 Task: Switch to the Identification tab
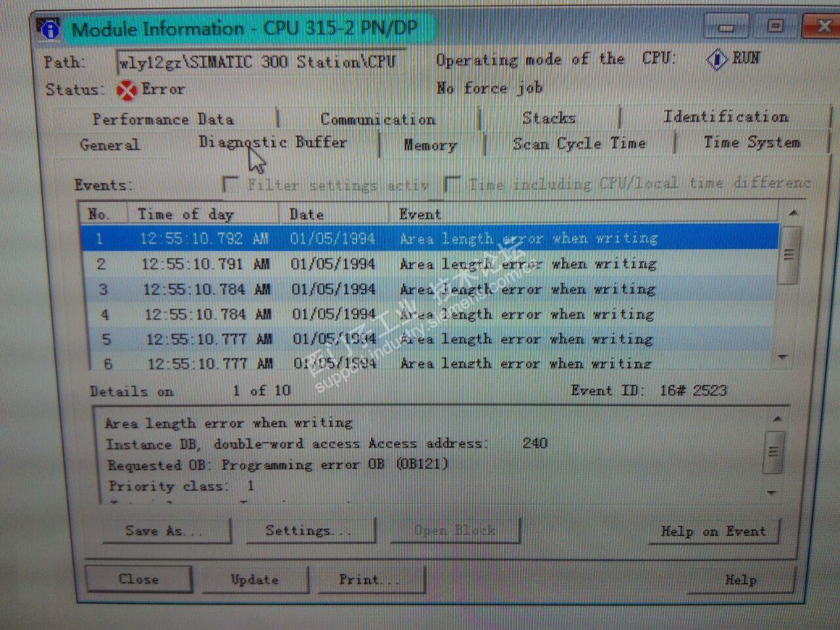725,117
